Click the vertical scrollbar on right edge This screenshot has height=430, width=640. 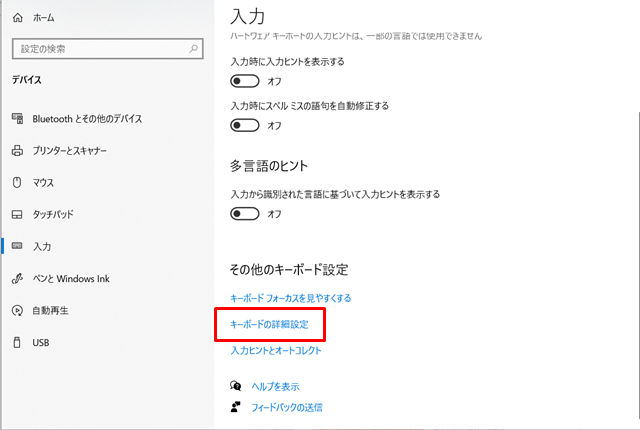point(638,265)
